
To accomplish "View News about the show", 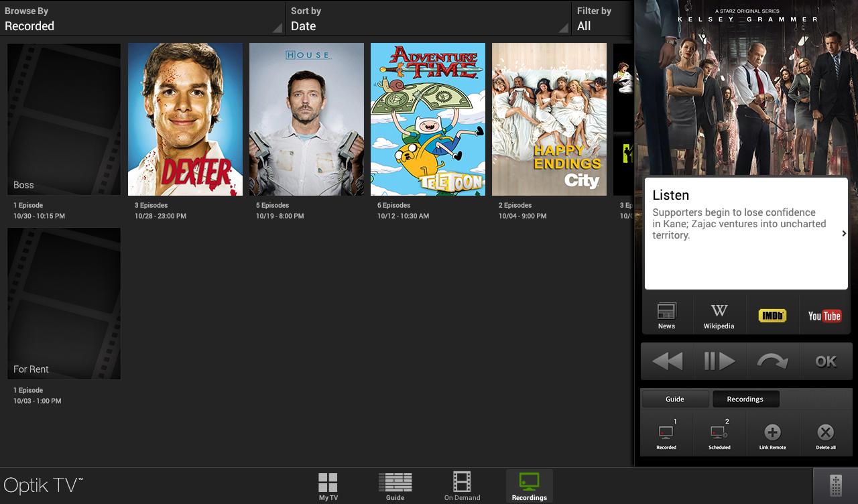I will point(666,314).
